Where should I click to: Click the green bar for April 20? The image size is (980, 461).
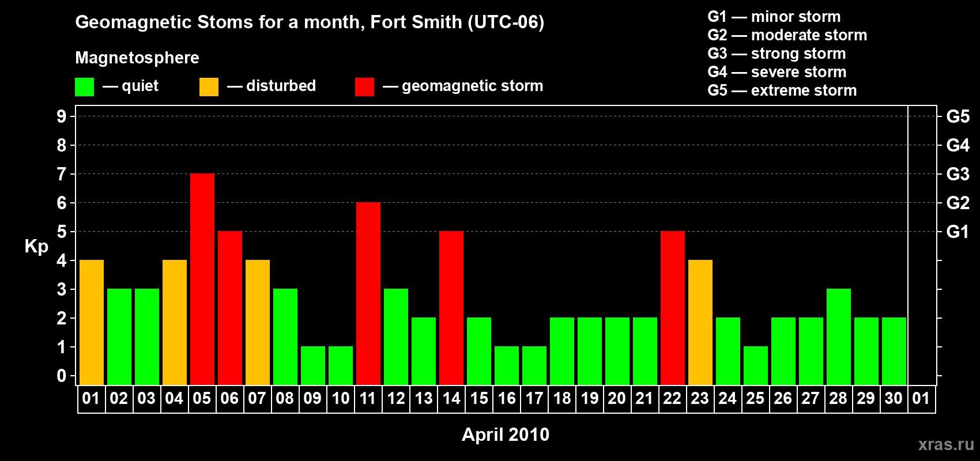click(x=617, y=352)
